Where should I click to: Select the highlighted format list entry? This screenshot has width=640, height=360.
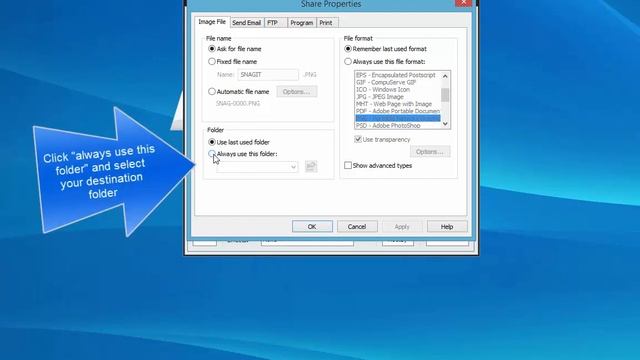point(398,118)
